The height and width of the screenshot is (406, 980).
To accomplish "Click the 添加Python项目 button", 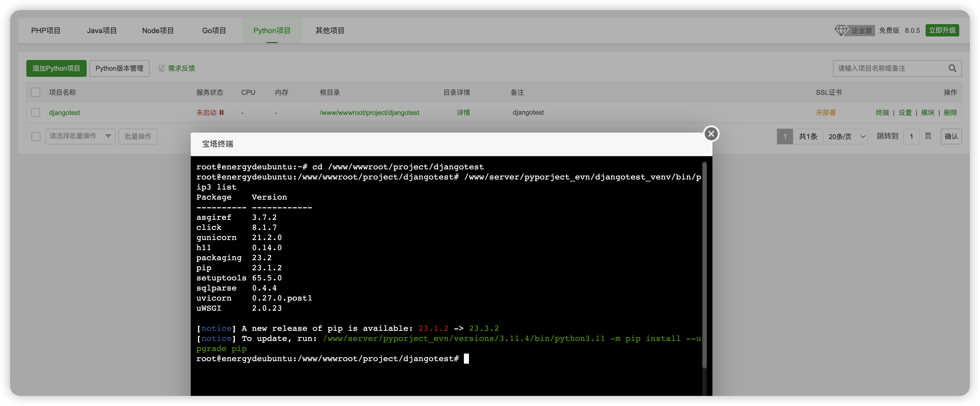I will [x=56, y=68].
